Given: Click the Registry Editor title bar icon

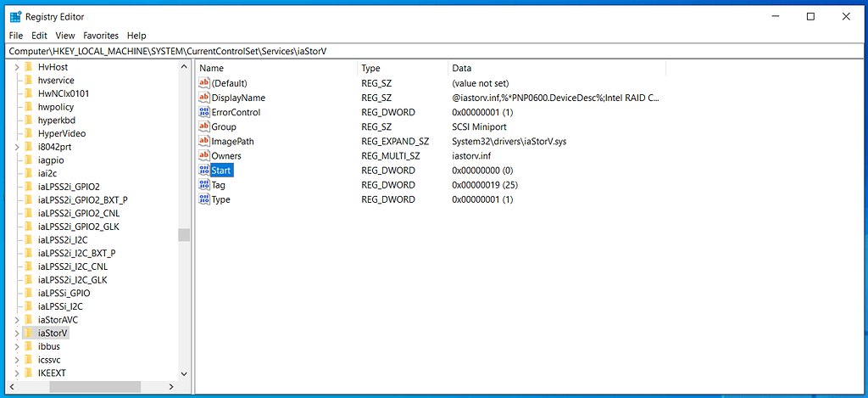Looking at the screenshot, I should [15, 17].
